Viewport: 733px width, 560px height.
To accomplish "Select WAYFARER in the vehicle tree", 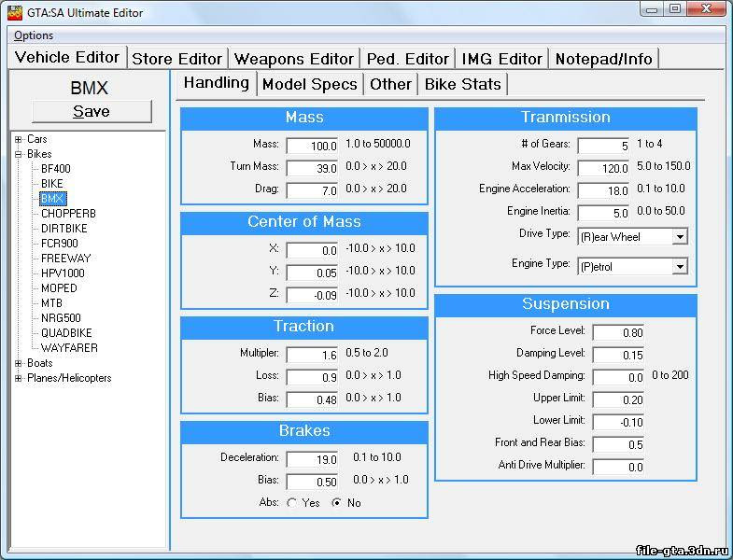I will (x=69, y=348).
